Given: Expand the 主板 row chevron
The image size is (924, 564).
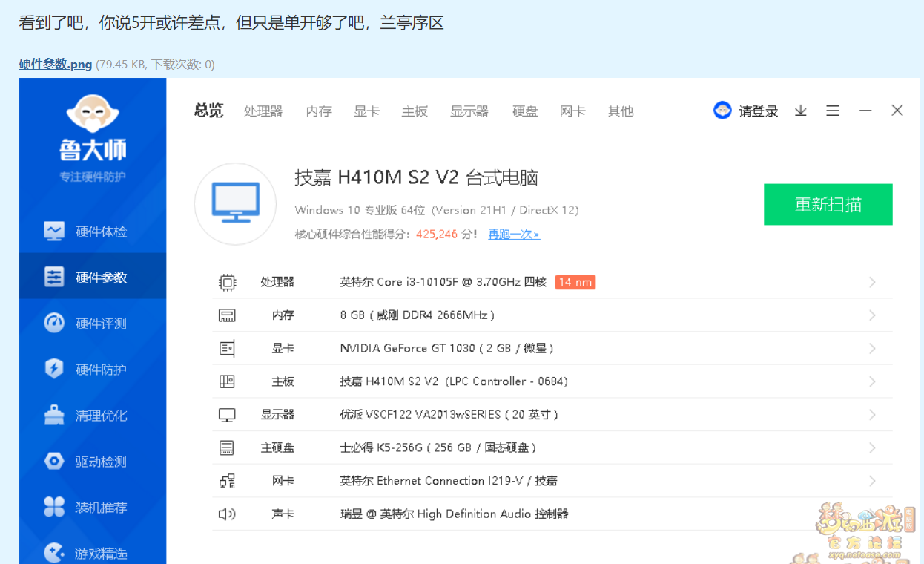Looking at the screenshot, I should [x=873, y=381].
